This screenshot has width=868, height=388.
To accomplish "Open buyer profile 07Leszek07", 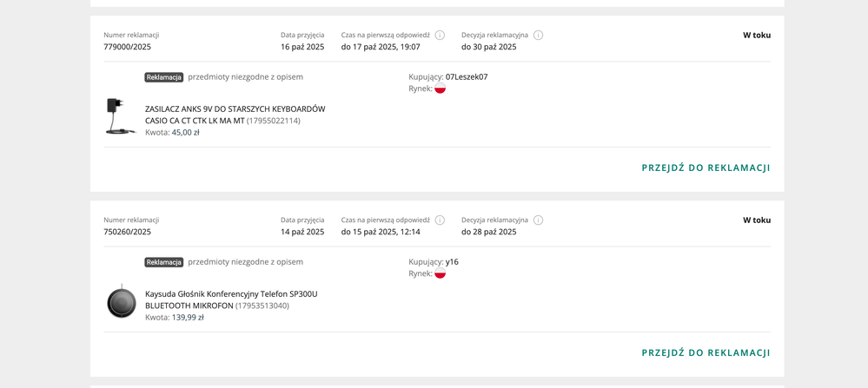I will (x=467, y=77).
